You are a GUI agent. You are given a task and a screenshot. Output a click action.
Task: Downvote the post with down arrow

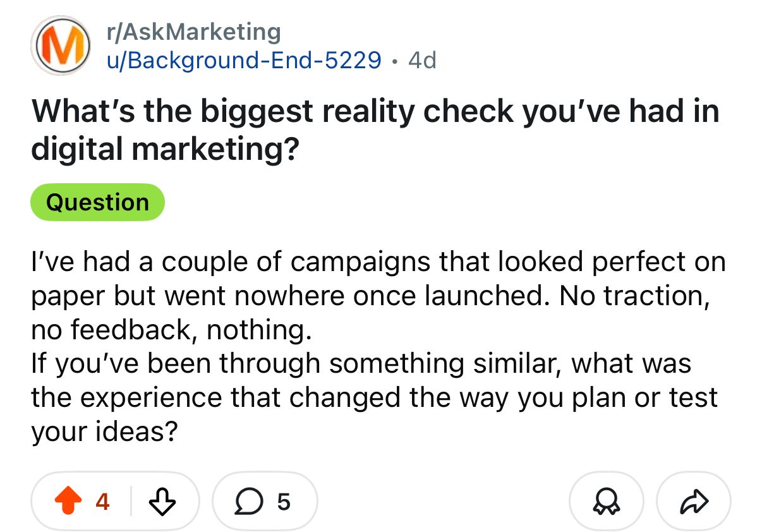[163, 502]
